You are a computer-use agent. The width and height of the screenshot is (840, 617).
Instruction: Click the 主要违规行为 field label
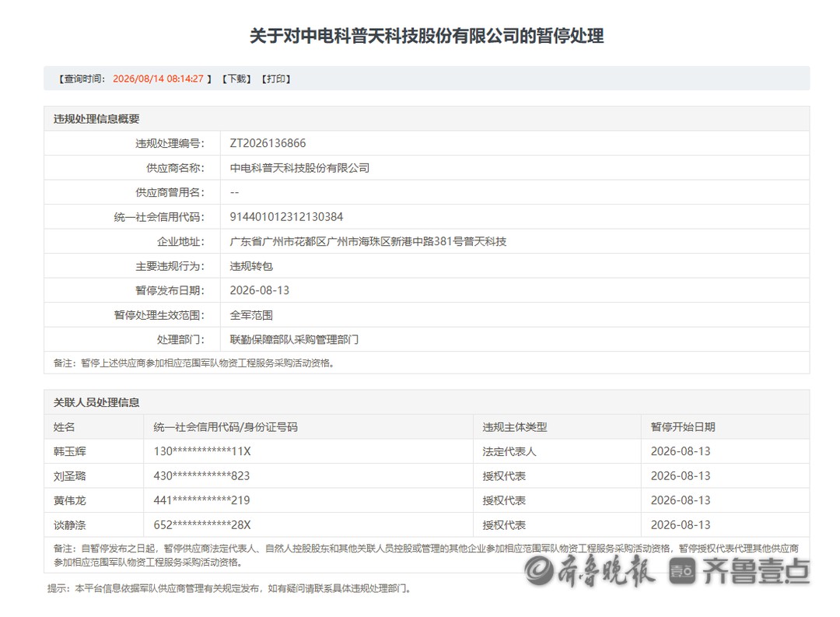[x=170, y=266]
